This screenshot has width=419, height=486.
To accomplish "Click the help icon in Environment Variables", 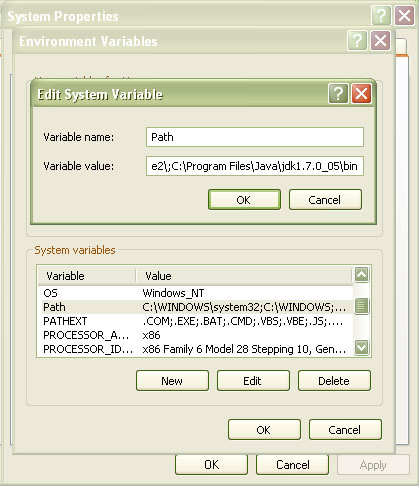I will [x=357, y=41].
